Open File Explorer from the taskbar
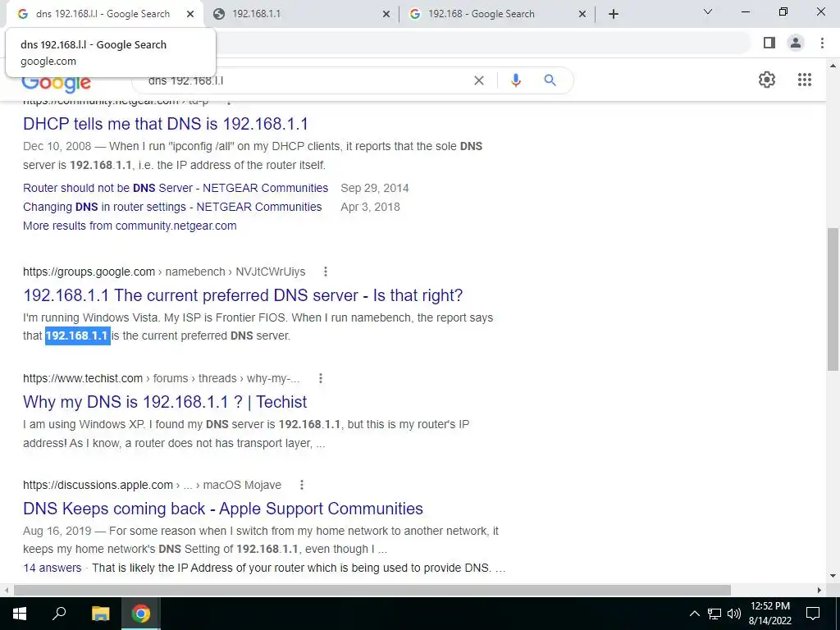840x630 pixels. tap(100, 614)
